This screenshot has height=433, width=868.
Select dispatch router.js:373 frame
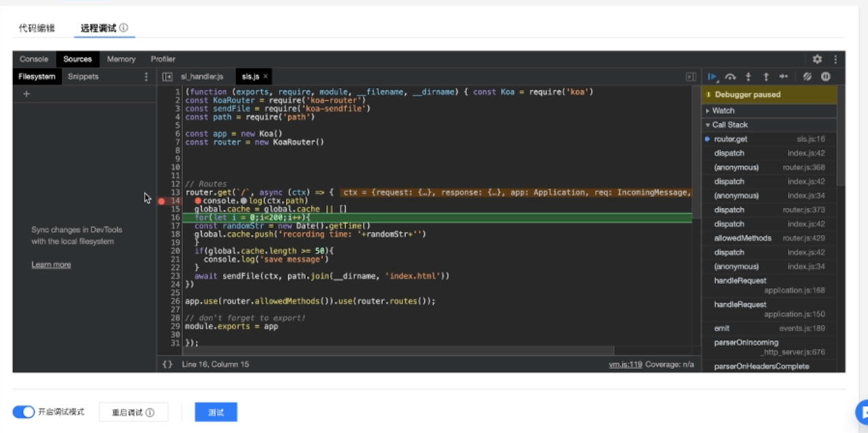(768, 210)
